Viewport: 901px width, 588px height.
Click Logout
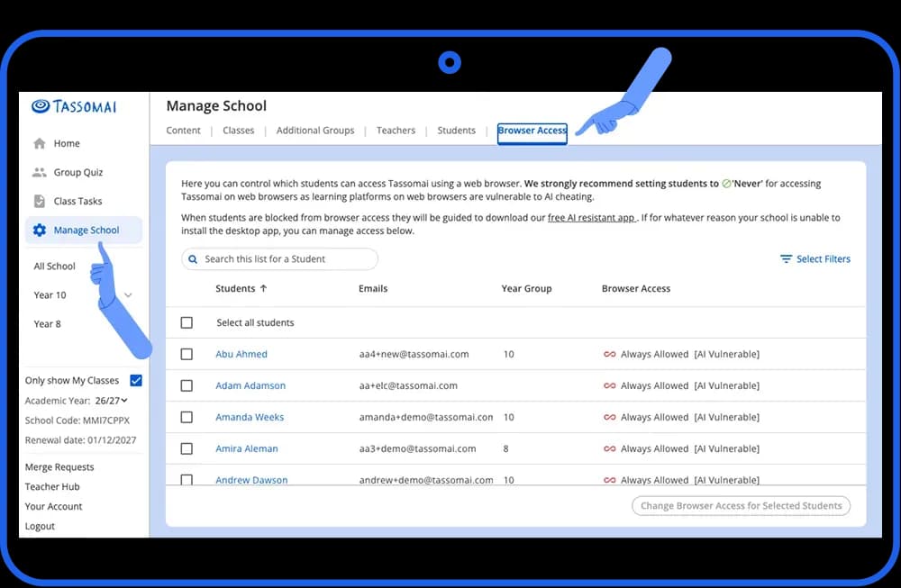click(40, 526)
